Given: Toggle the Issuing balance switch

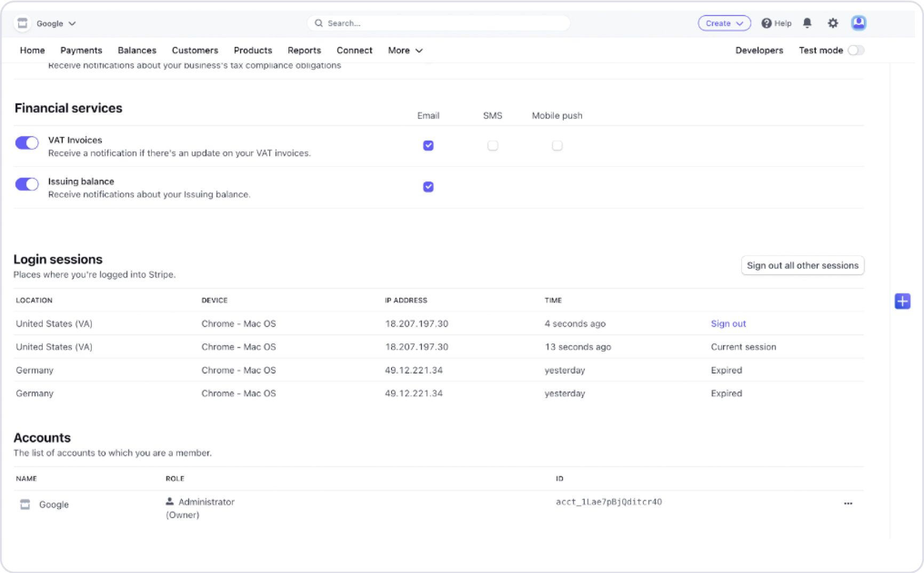Looking at the screenshot, I should pyautogui.click(x=27, y=184).
